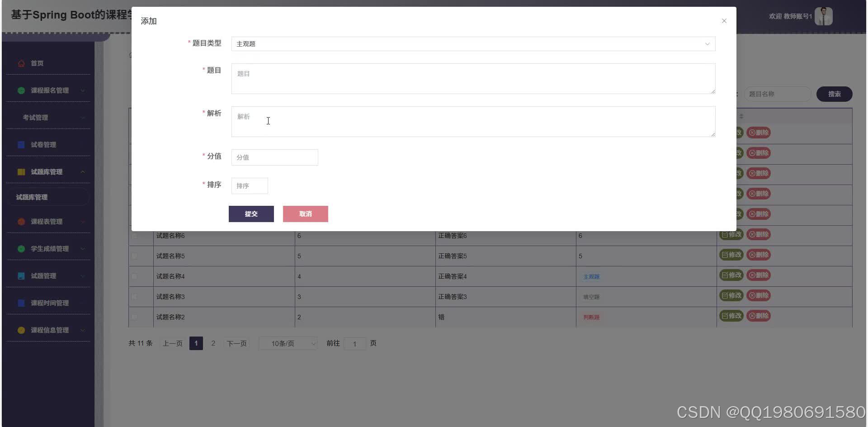This screenshot has height=427, width=868.
Task: Click 删除 for row 试题名称6
Action: coord(759,234)
